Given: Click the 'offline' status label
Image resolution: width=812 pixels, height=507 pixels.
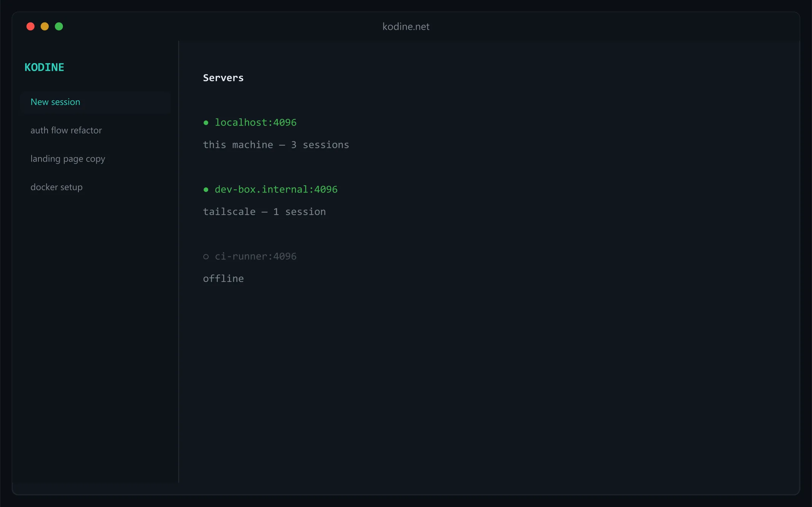Looking at the screenshot, I should point(223,279).
